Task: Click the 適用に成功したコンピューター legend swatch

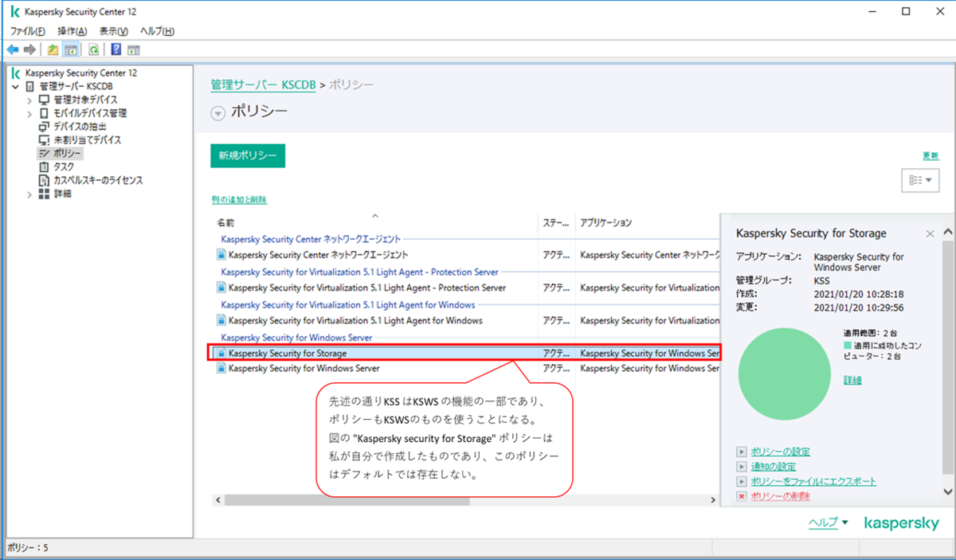Action: (848, 346)
